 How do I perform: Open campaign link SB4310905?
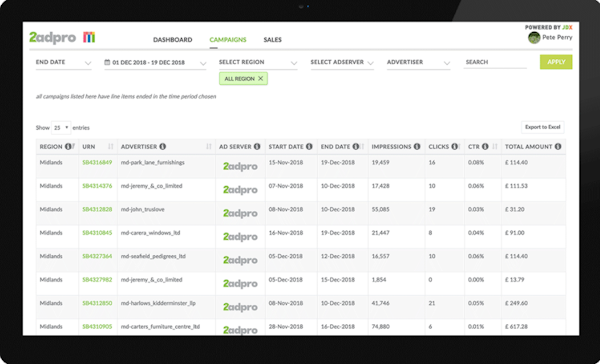(x=97, y=326)
